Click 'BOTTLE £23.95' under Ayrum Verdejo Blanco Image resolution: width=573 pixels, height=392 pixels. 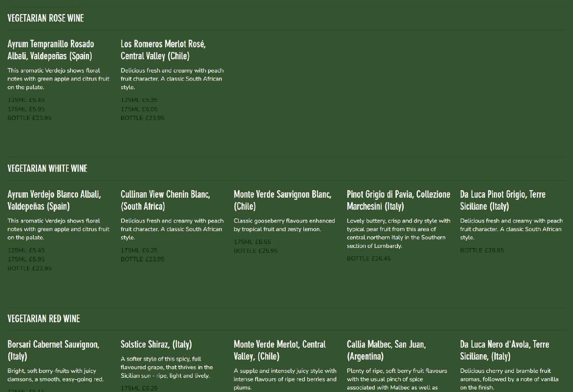pyautogui.click(x=30, y=268)
